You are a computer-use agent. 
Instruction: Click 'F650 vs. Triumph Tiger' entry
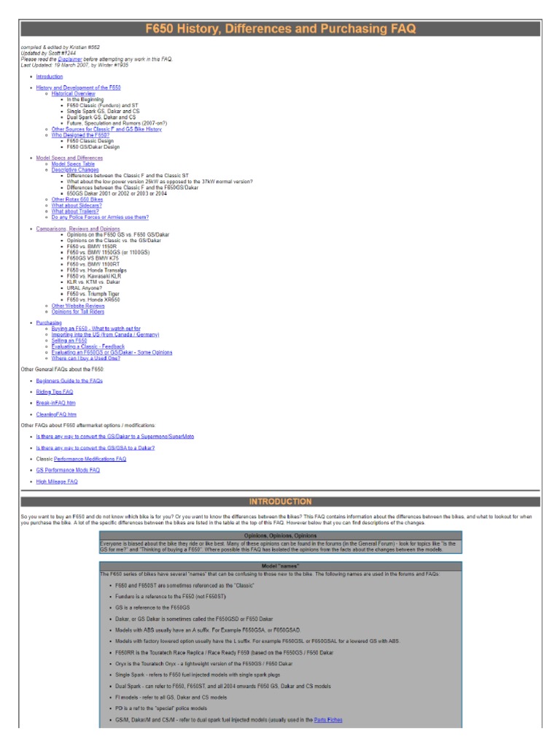93,294
